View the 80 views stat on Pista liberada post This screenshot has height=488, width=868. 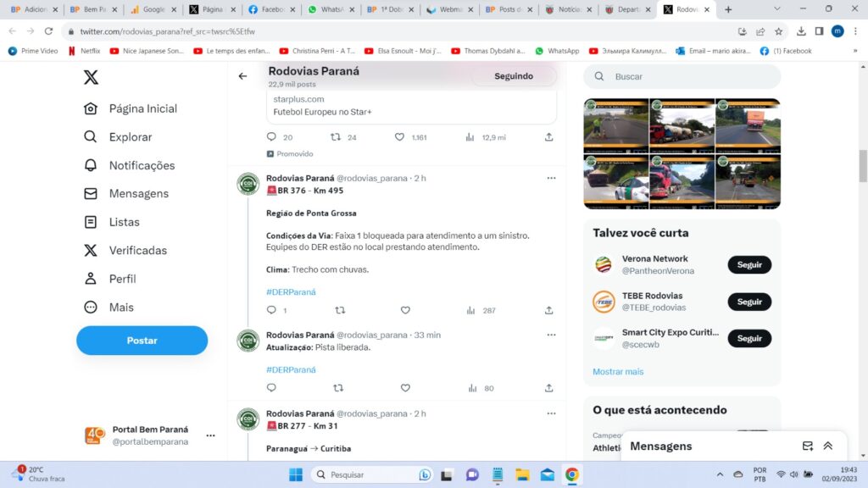click(481, 388)
